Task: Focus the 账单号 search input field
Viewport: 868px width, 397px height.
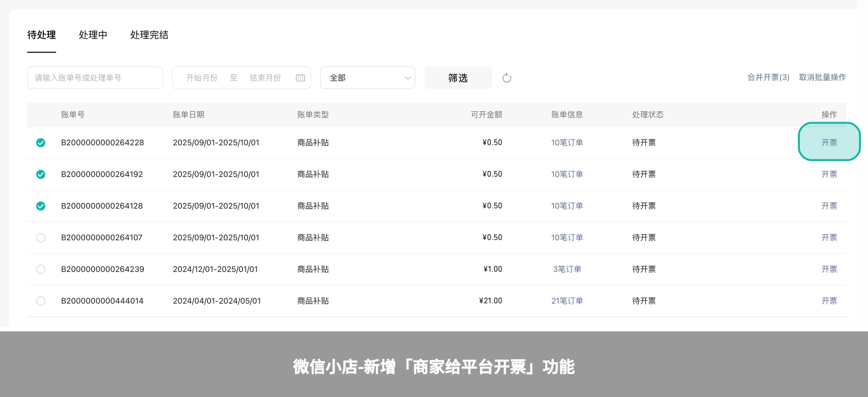Action: (x=95, y=78)
